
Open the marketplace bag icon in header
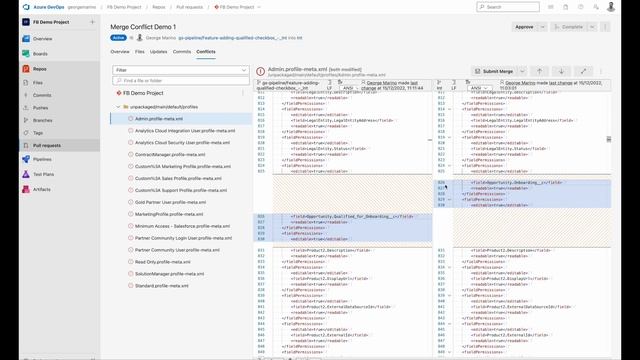(x=566, y=7)
